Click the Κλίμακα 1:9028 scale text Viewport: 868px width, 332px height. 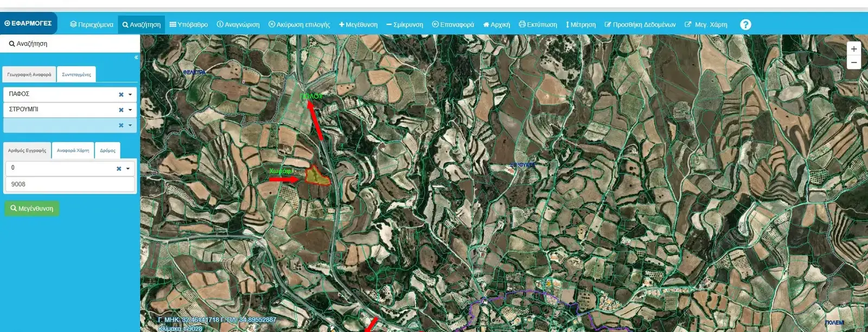(x=180, y=329)
